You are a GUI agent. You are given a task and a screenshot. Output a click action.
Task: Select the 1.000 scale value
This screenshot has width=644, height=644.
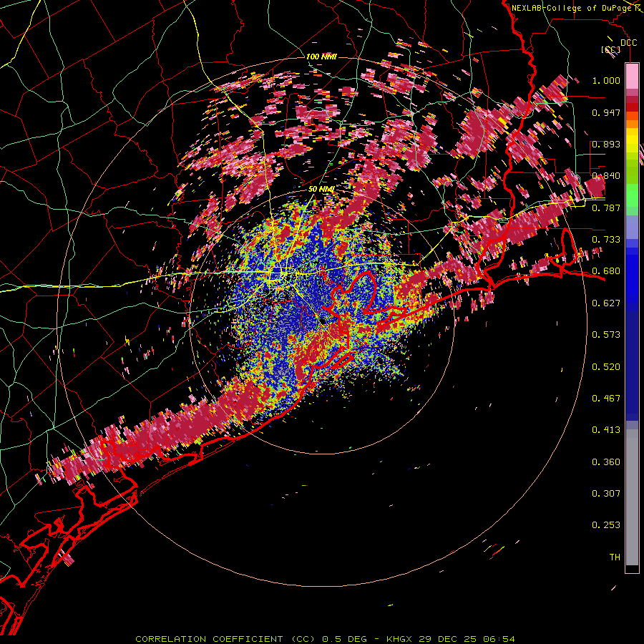pyautogui.click(x=606, y=80)
